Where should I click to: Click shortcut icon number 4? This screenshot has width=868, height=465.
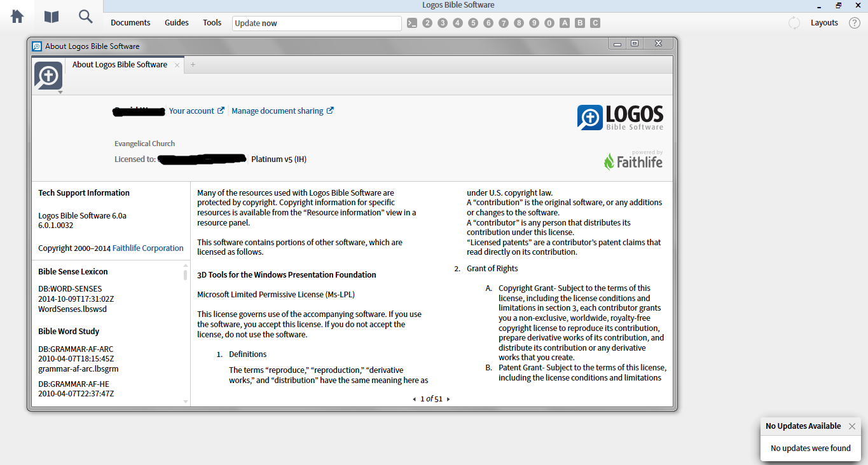point(458,23)
